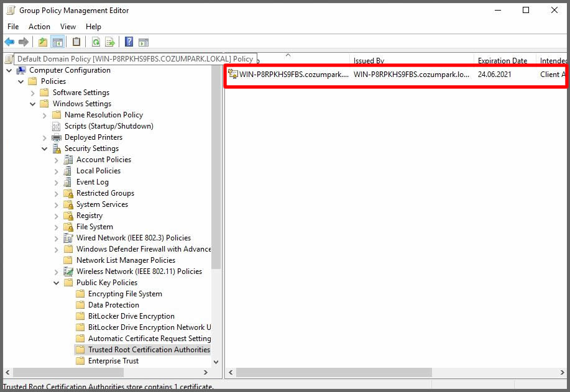Sort by the Issued By column header

click(x=412, y=60)
